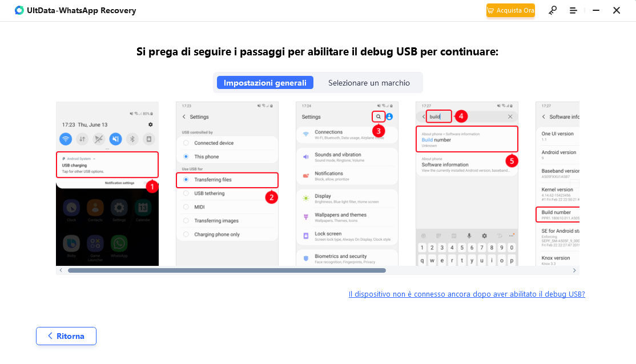
Task: Select the Charging phone only radio option
Action: [x=186, y=234]
